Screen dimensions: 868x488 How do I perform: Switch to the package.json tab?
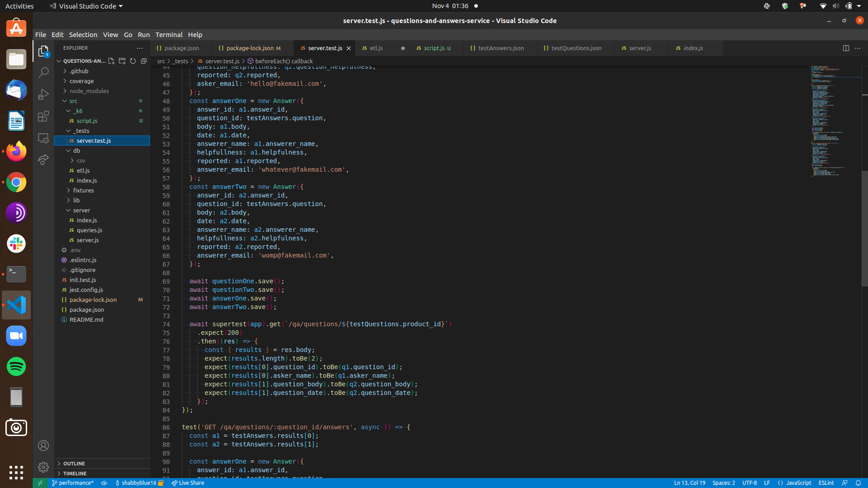pos(181,48)
